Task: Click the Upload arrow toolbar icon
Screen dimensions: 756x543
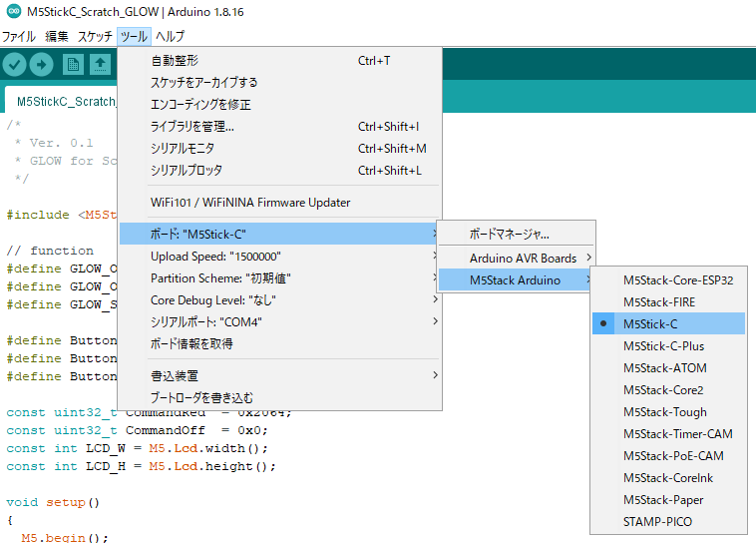Action: (x=42, y=64)
